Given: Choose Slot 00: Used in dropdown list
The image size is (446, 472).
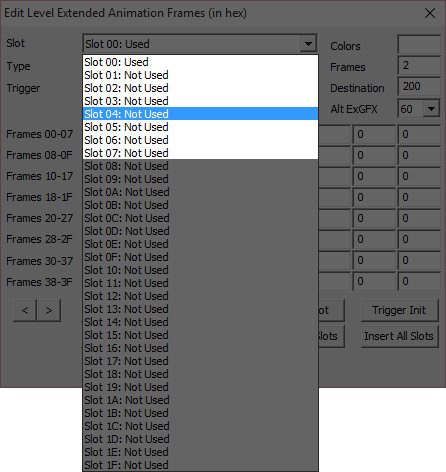Looking at the screenshot, I should (x=200, y=62).
